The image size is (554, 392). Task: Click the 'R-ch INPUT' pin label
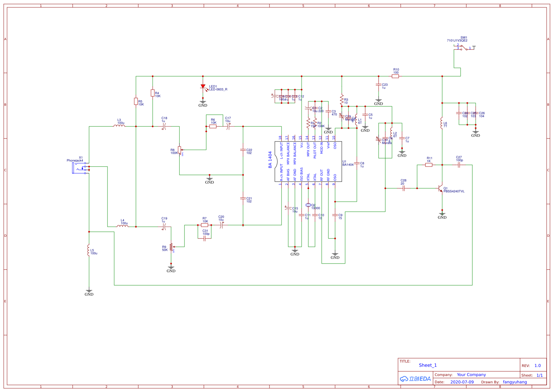(282, 173)
